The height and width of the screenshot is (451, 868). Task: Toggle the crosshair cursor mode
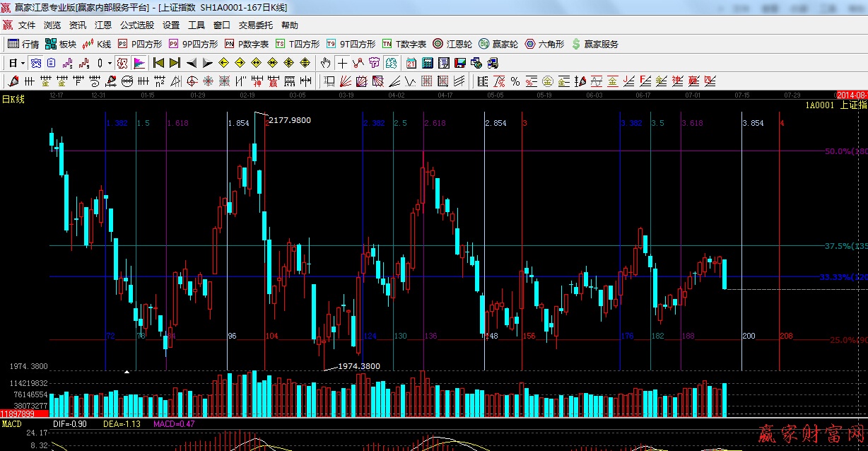click(343, 63)
